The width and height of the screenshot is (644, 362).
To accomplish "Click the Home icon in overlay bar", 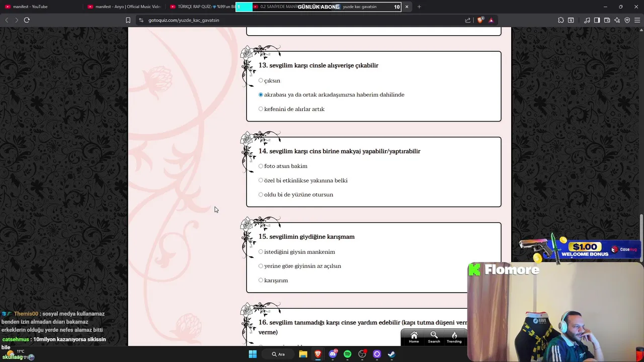I will pos(414,337).
